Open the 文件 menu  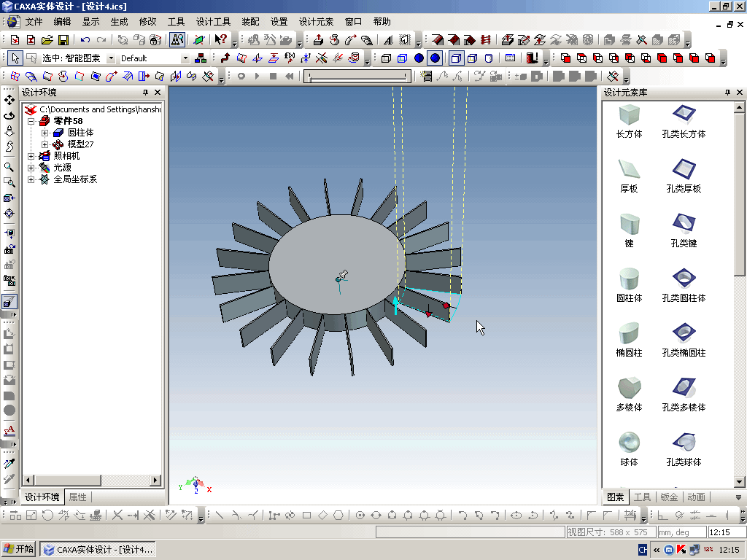[34, 22]
